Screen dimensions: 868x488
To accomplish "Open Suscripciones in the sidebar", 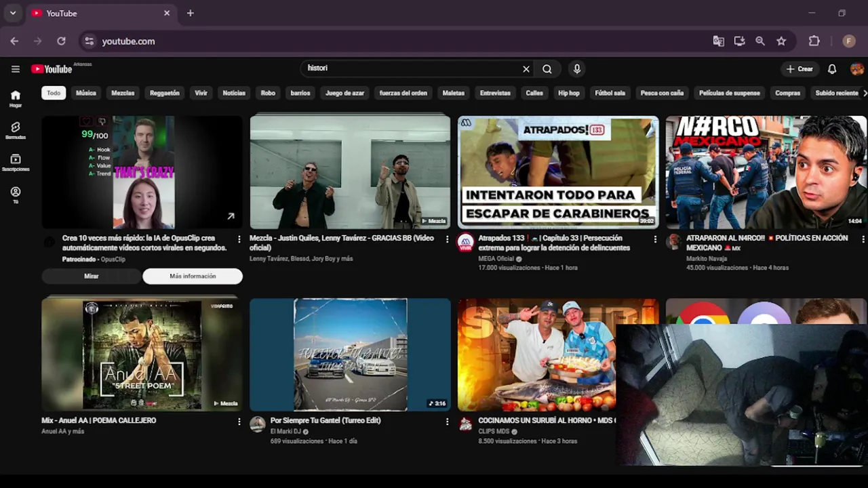I will tap(16, 163).
